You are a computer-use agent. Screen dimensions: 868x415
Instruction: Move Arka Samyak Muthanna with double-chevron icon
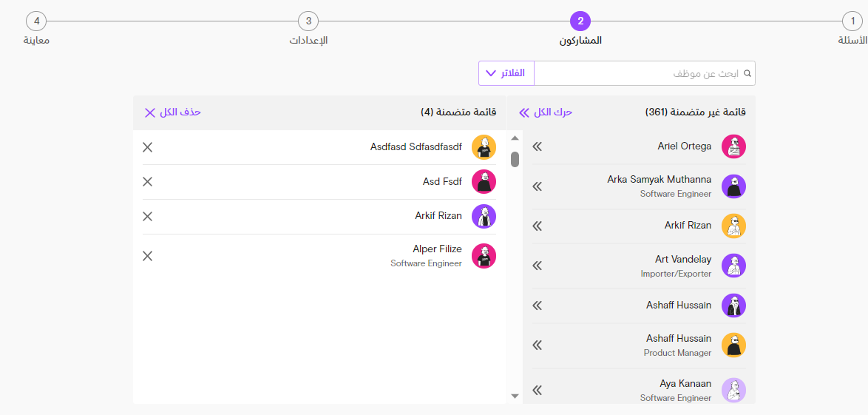pyautogui.click(x=537, y=186)
